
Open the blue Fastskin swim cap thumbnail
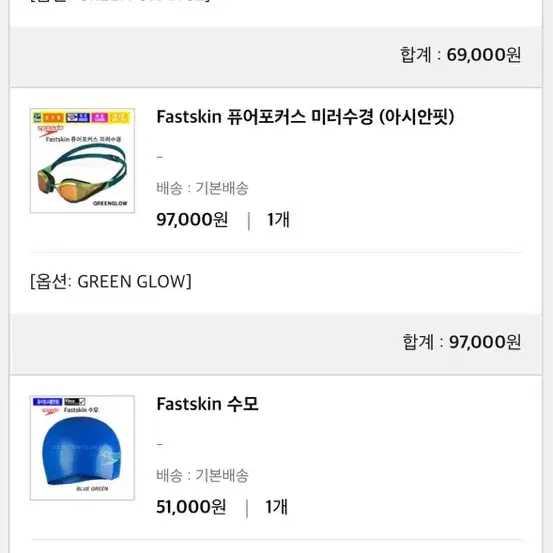pyautogui.click(x=82, y=448)
